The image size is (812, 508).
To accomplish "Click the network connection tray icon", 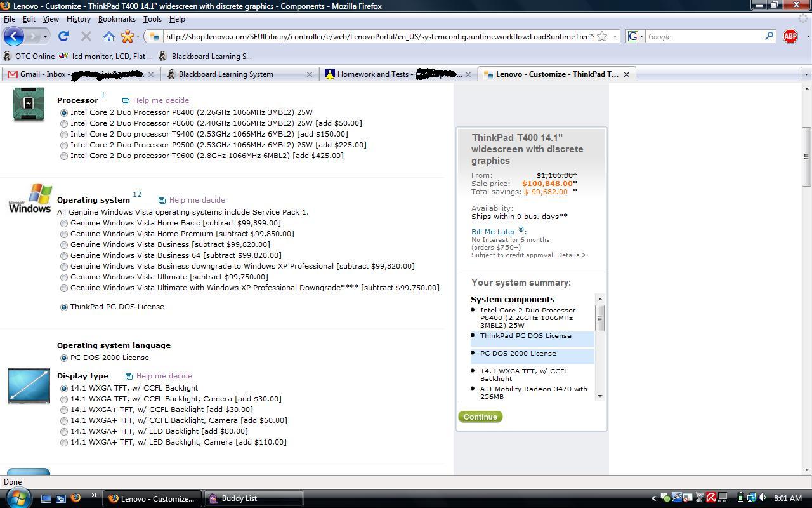I will point(751,498).
